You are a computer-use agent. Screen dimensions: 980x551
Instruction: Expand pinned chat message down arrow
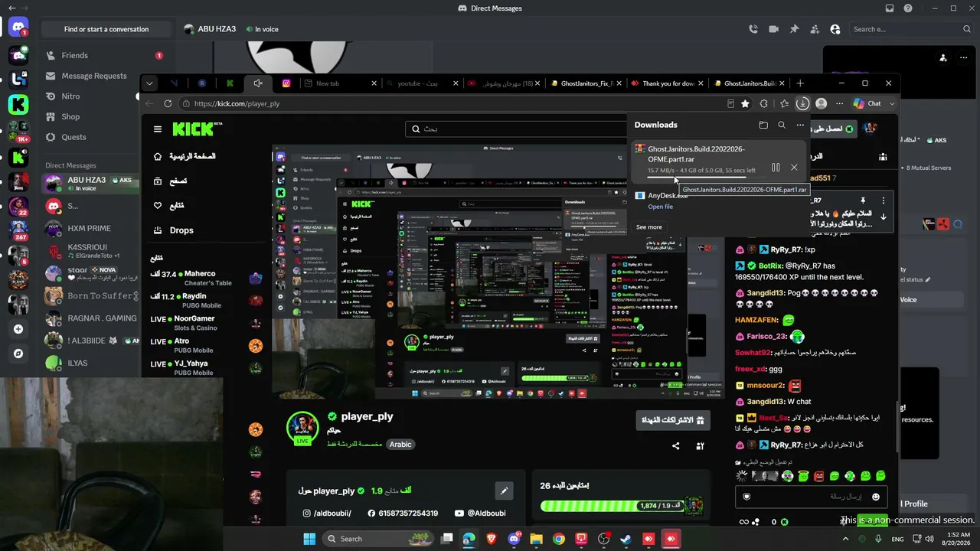point(883,217)
